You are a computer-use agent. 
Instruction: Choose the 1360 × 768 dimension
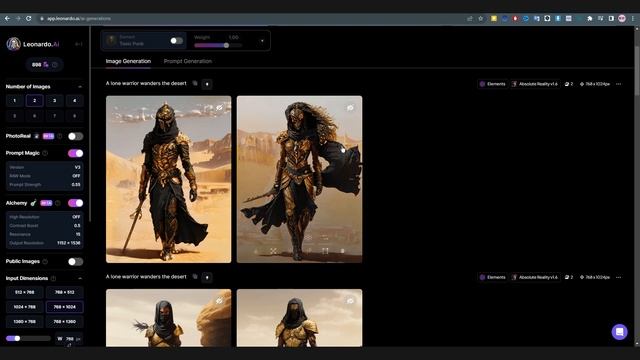click(24, 322)
